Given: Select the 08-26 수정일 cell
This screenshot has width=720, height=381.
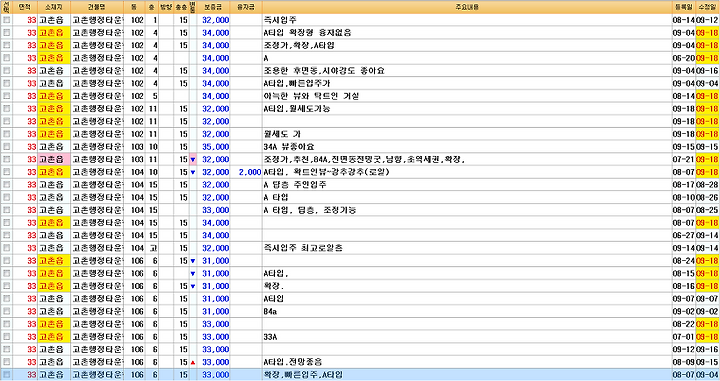Looking at the screenshot, I should [707, 197].
